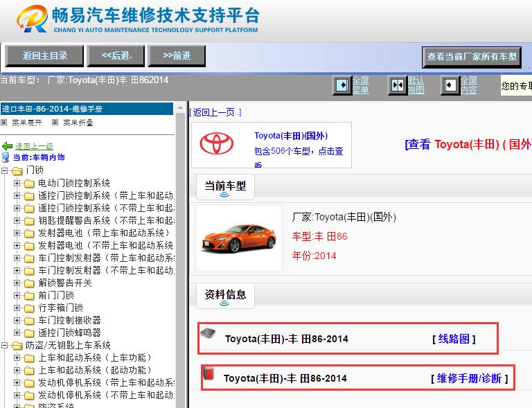Click the gray chip icon beside 线路图 row
Viewport: 532px width, 408px height.
click(208, 332)
